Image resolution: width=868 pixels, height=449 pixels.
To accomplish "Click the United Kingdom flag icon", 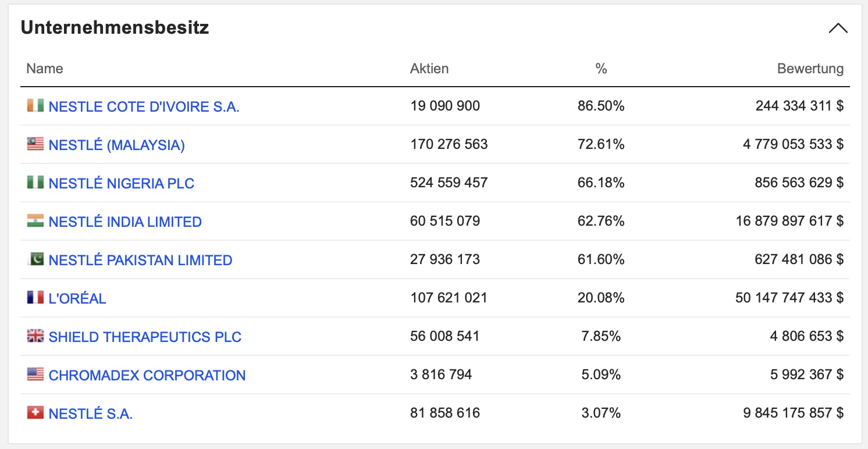I will [x=35, y=336].
